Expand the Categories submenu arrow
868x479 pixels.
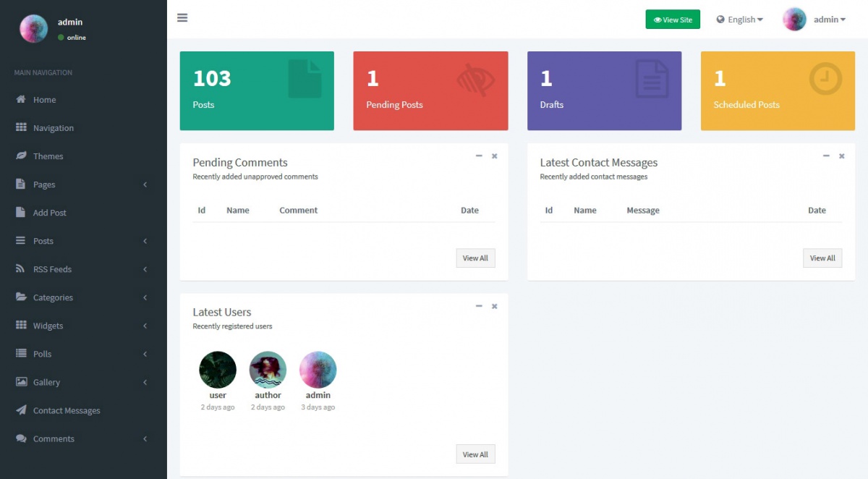pyautogui.click(x=145, y=297)
